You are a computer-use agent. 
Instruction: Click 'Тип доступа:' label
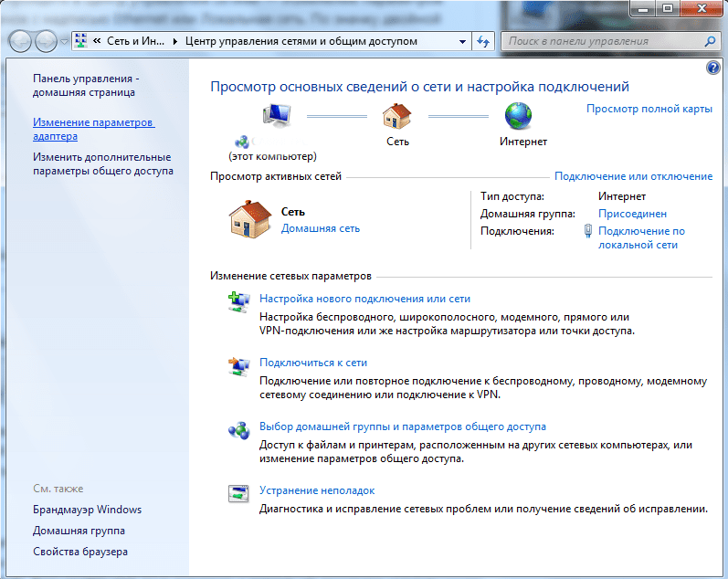(512, 196)
